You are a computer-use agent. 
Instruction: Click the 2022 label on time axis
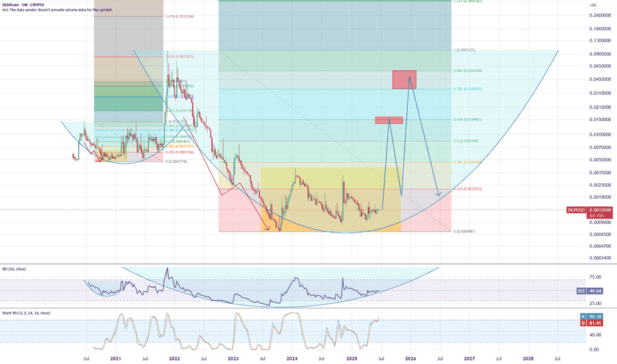tap(174, 359)
